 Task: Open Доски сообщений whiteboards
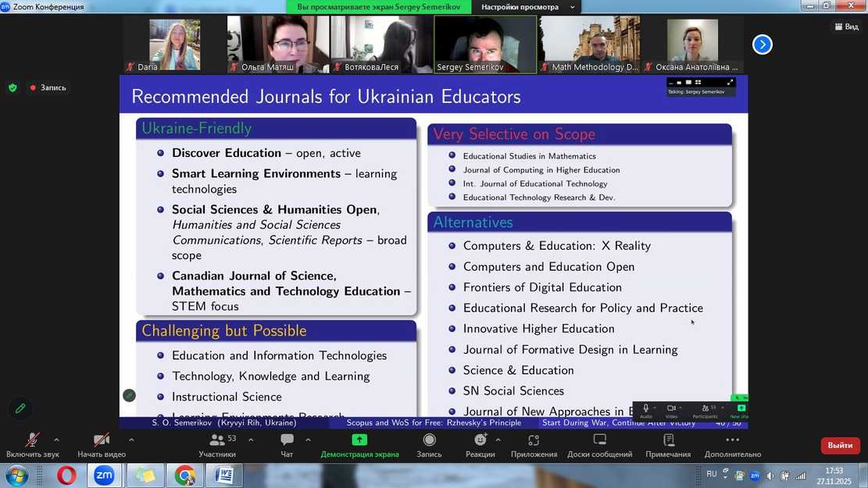click(599, 441)
